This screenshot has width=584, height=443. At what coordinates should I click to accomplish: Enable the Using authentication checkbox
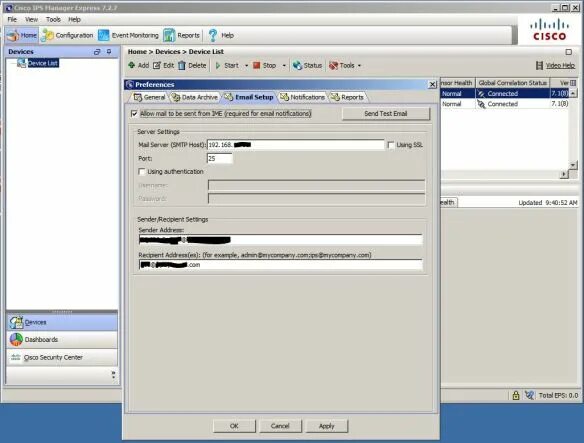(142, 172)
